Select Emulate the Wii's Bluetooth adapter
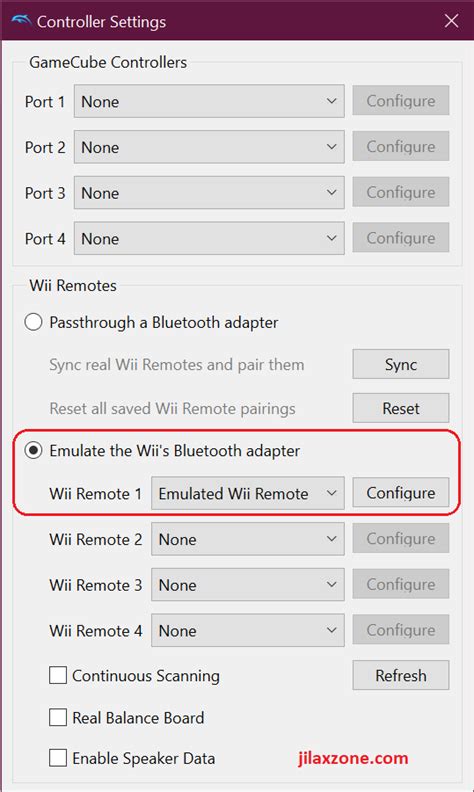 click(x=33, y=451)
